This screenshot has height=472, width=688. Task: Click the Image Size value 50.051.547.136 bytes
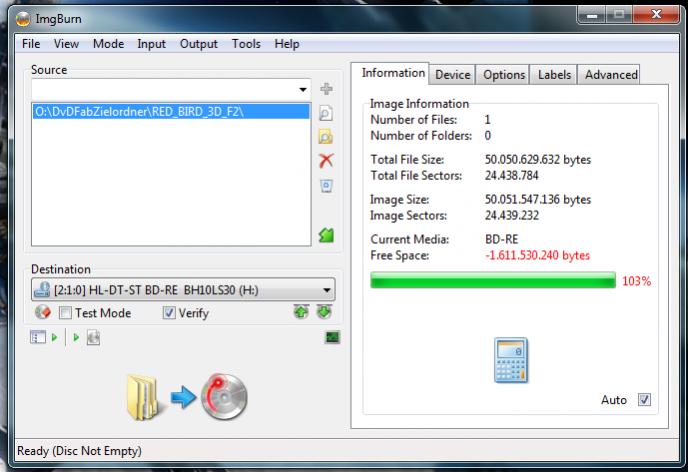click(x=538, y=199)
